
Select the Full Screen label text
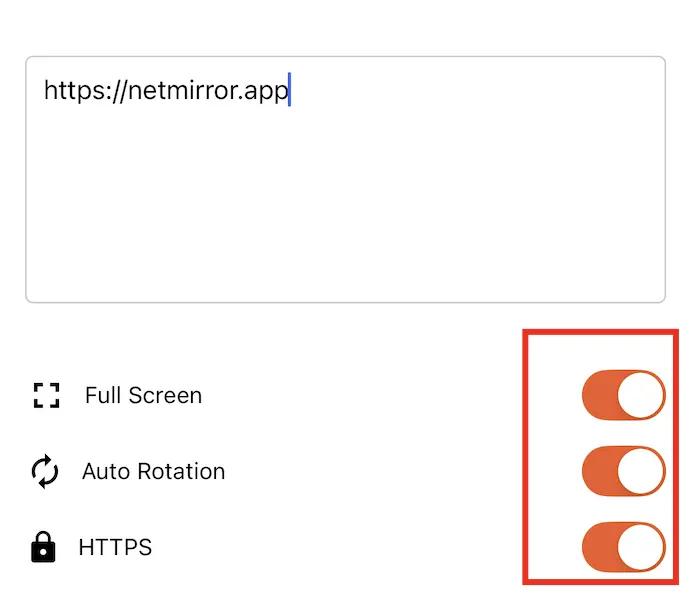coord(144,395)
